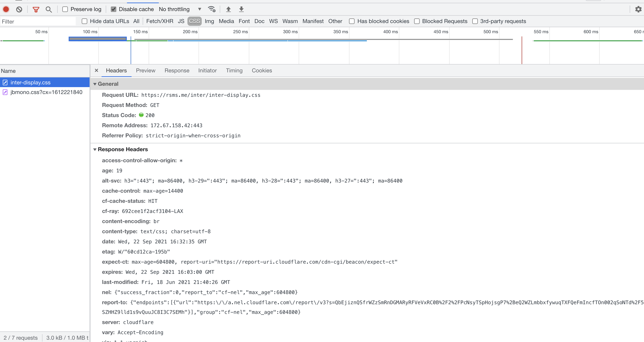Open DevTools settings gear
This screenshot has height=342, width=644.
pos(638,9)
